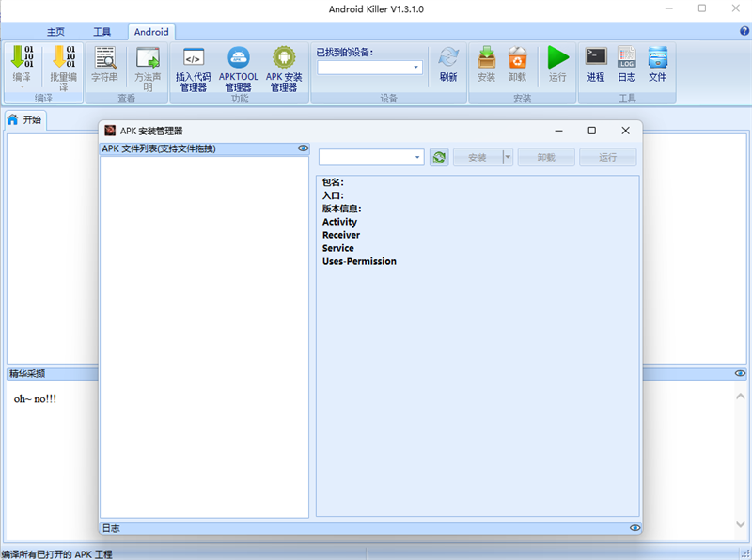Click the home icon on 开始 tab
The height and width of the screenshot is (560, 752).
tap(13, 119)
